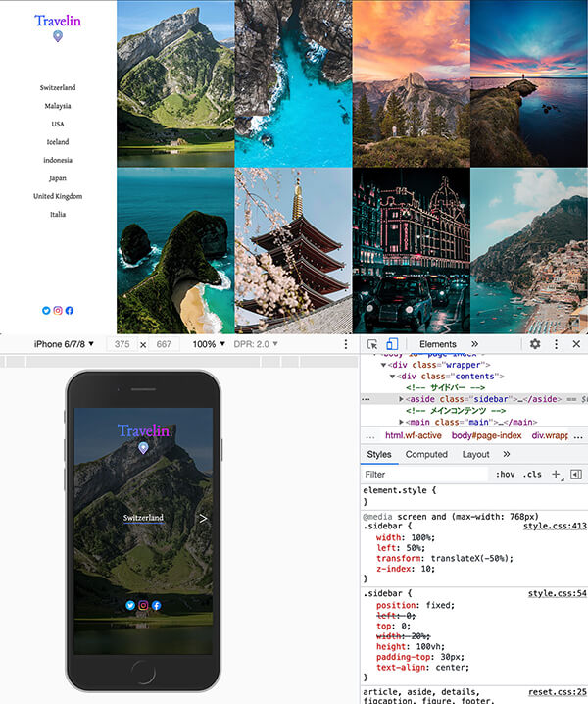Click the viewport width field 375
Viewport: 588px width, 704px height.
coord(122,344)
